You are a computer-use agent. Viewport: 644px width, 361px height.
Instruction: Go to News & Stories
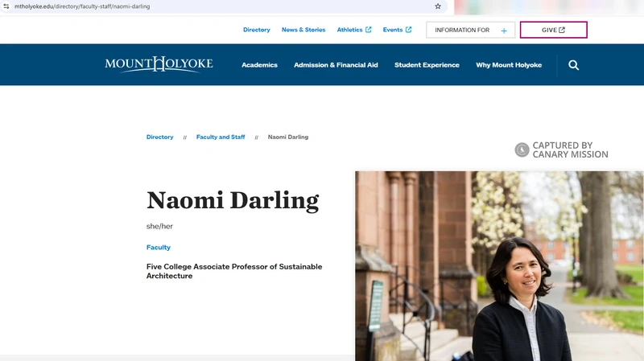click(x=303, y=30)
